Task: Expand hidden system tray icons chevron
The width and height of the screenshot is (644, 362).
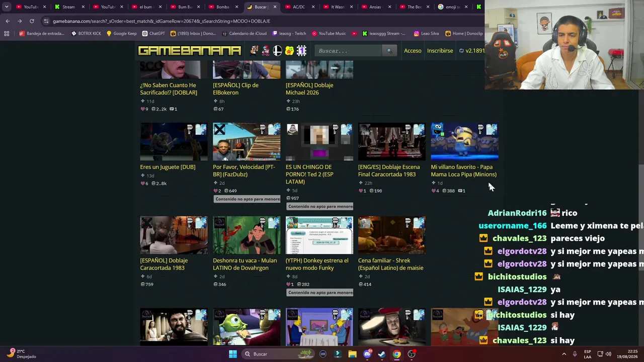Action: (563, 354)
